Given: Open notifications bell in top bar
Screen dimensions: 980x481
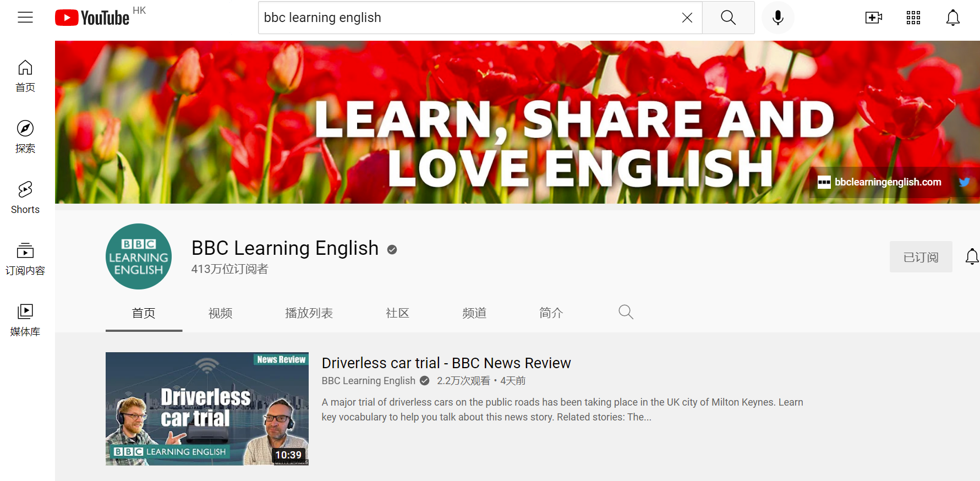Looking at the screenshot, I should pos(953,18).
